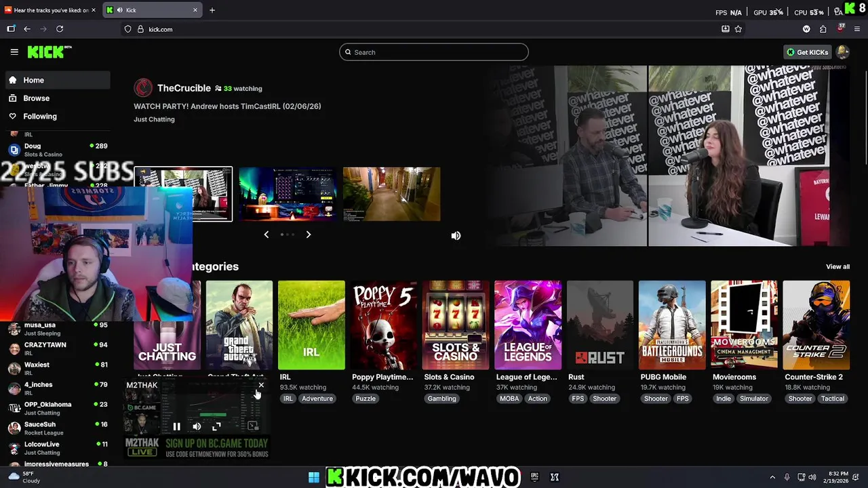The width and height of the screenshot is (868, 488).
Task: Pause the M2THAK mini player
Action: coord(176,426)
